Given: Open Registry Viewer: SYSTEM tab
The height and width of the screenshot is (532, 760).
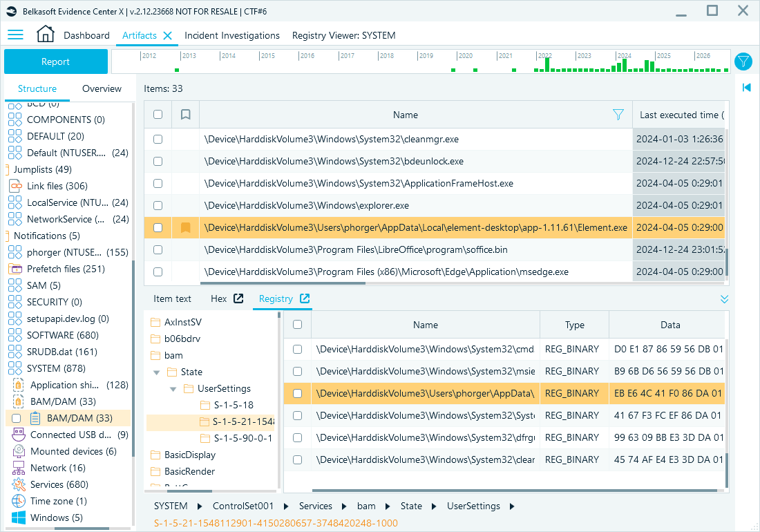Looking at the screenshot, I should pos(343,35).
